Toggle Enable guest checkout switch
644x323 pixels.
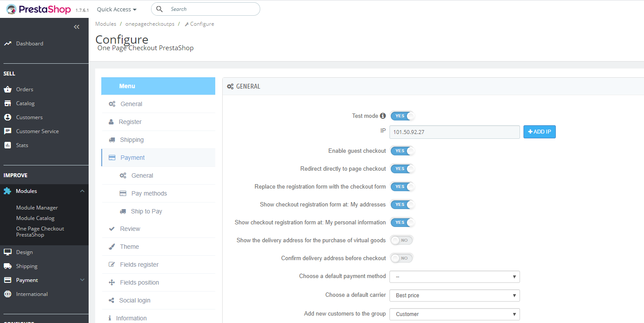(402, 151)
